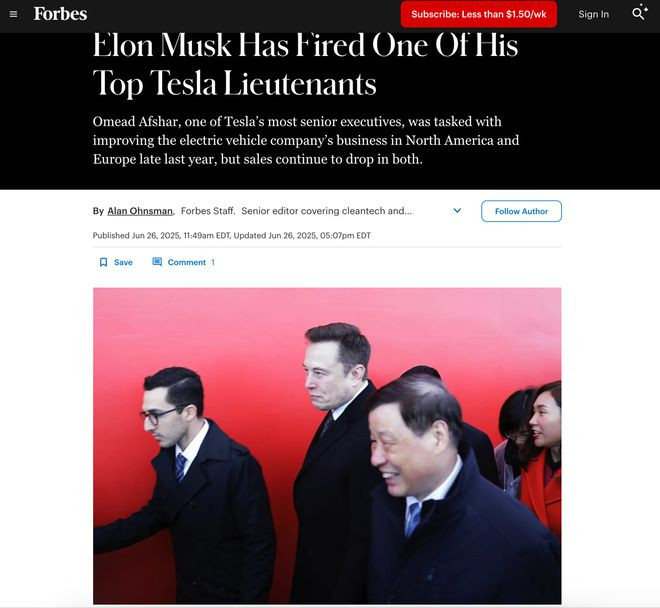Click the Elon Musk article headline
Image resolution: width=660 pixels, height=608 pixels.
(306, 64)
